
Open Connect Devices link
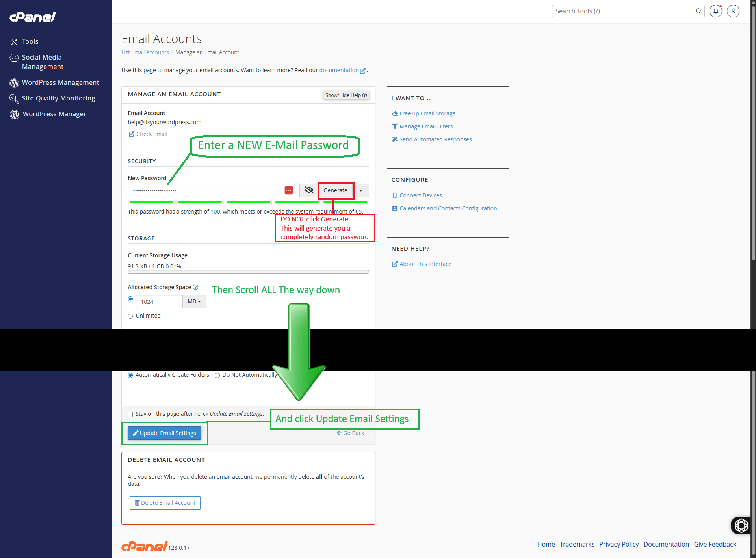[420, 195]
